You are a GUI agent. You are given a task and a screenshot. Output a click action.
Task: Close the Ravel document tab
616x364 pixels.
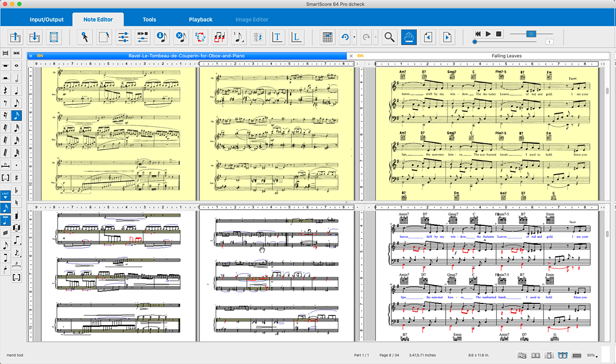pyautogui.click(x=31, y=56)
